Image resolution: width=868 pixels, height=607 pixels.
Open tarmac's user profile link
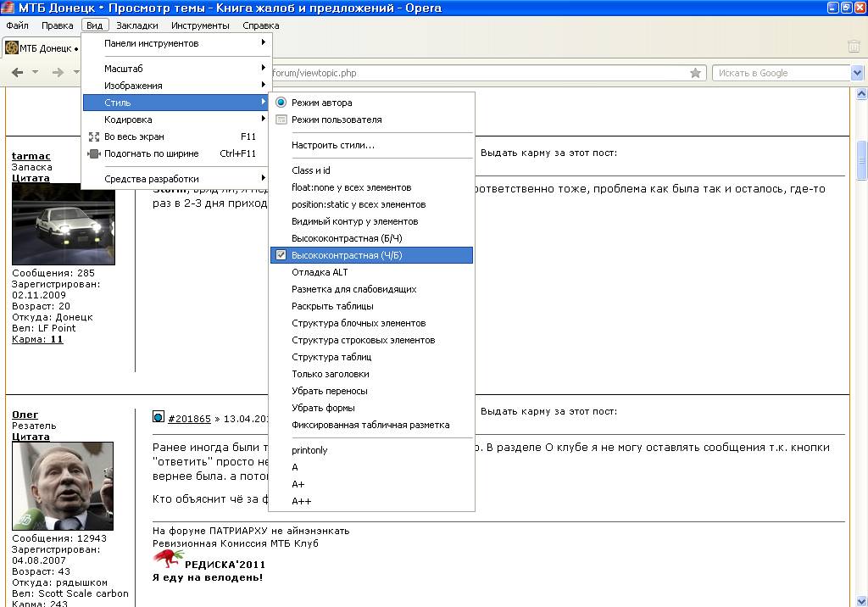pyautogui.click(x=31, y=156)
